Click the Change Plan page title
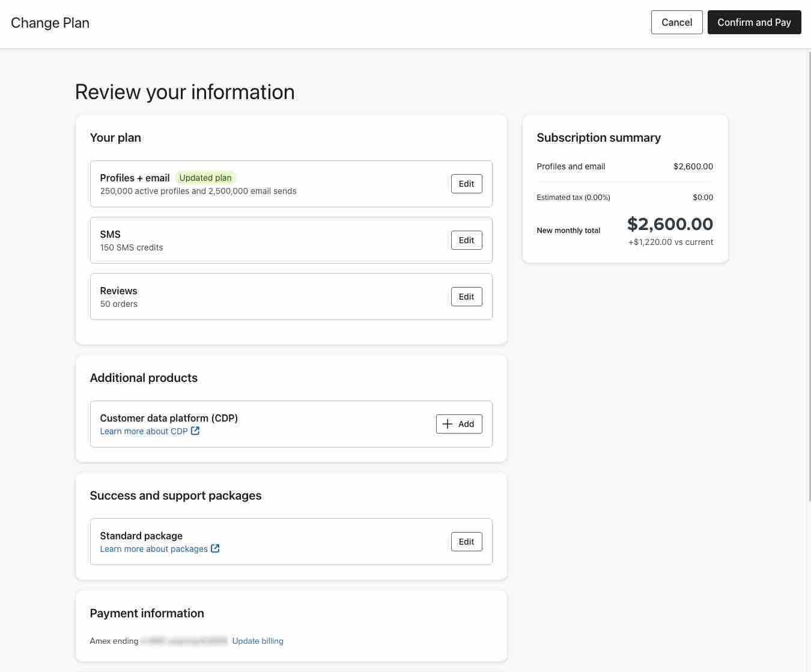Viewport: 811px width, 672px height. point(50,23)
